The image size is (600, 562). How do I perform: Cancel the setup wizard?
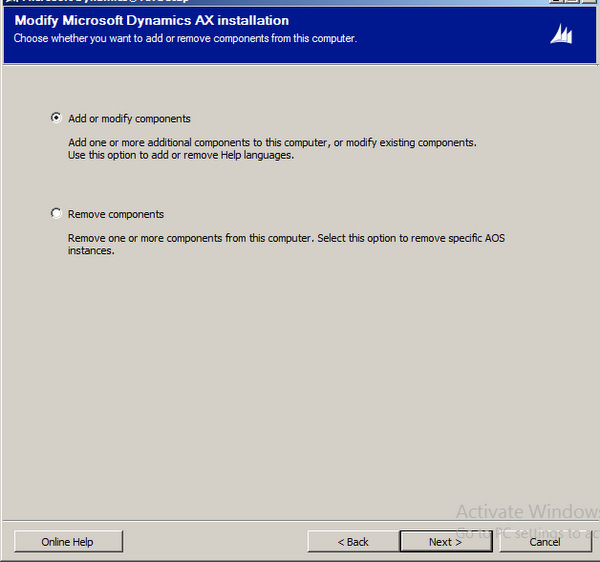coord(545,541)
